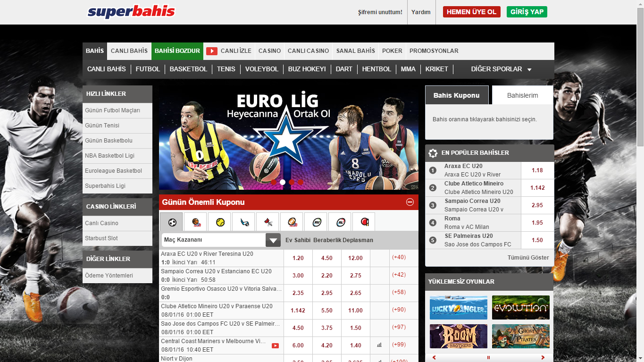The image size is (644, 362).
Task: Open the Promosyonlar menu item
Action: tap(434, 51)
